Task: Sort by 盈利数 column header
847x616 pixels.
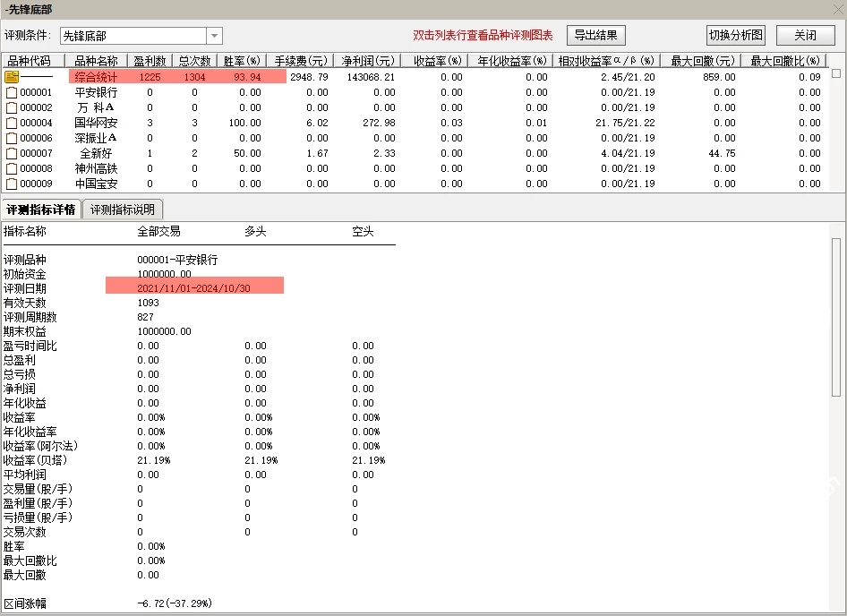Action: click(x=150, y=61)
